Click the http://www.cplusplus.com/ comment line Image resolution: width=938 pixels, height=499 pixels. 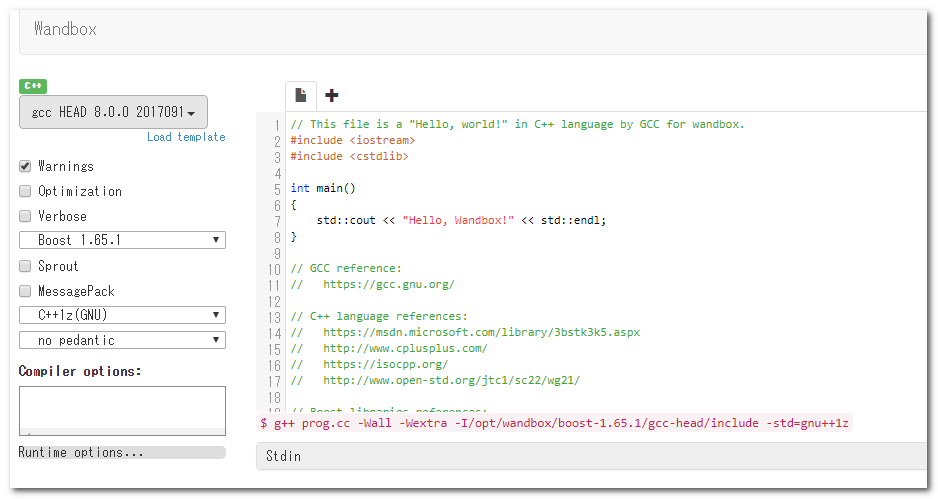[x=389, y=348]
